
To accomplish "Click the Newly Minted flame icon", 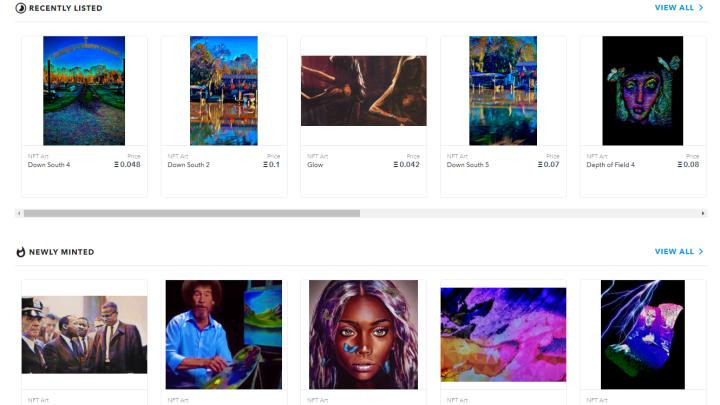I will 21,252.
